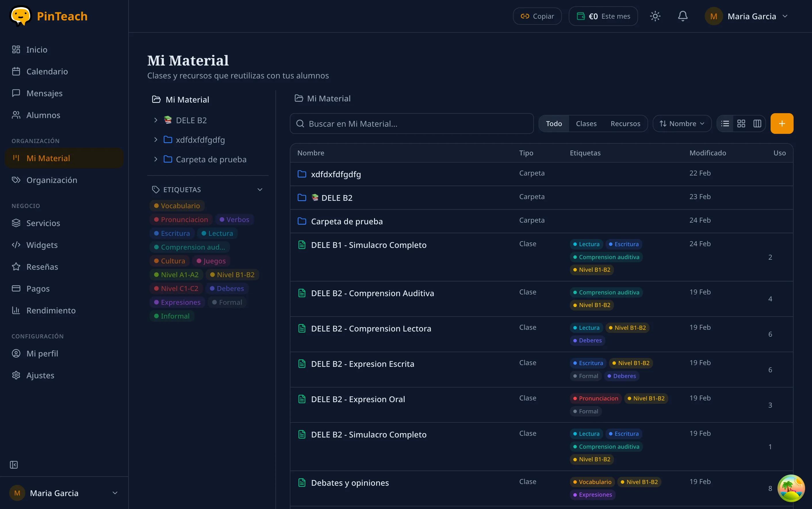The height and width of the screenshot is (509, 812).
Task: Enable list view layout
Action: (x=725, y=123)
